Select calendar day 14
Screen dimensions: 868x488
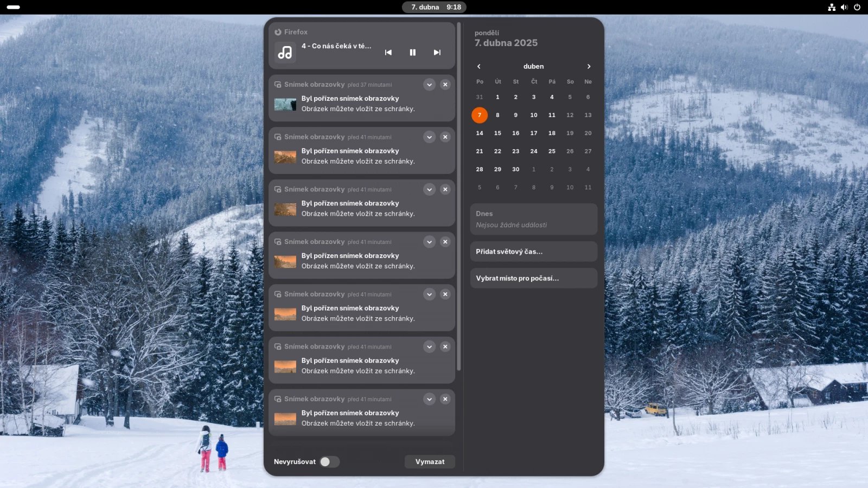coord(480,133)
